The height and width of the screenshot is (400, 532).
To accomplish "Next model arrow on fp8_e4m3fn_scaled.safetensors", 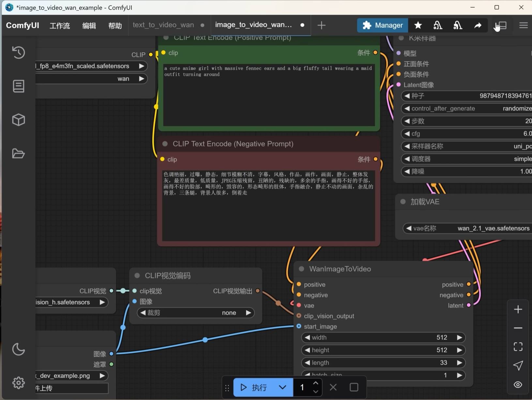I will 142,66.
